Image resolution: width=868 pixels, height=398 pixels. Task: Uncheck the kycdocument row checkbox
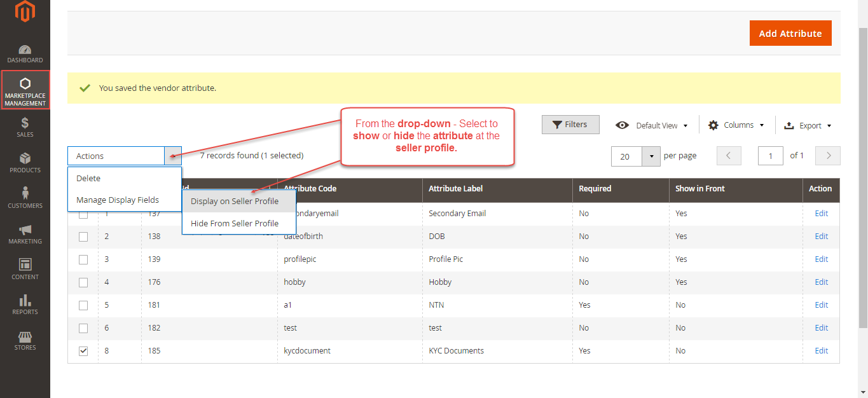83,351
